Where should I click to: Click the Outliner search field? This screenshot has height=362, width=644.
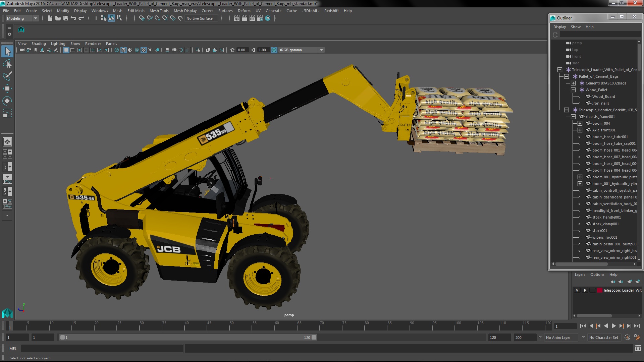(x=600, y=34)
